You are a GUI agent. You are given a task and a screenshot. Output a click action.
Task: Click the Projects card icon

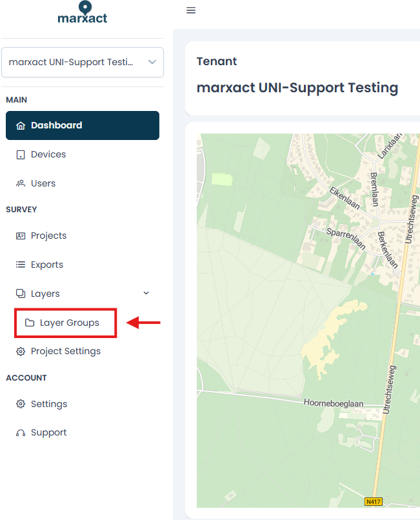pos(21,235)
